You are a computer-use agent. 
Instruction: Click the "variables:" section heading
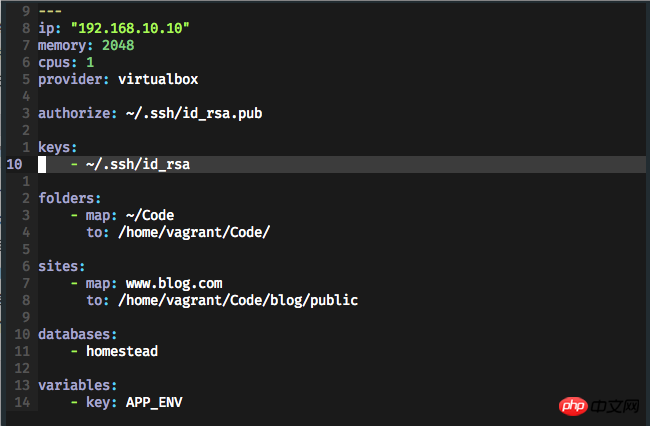point(78,385)
